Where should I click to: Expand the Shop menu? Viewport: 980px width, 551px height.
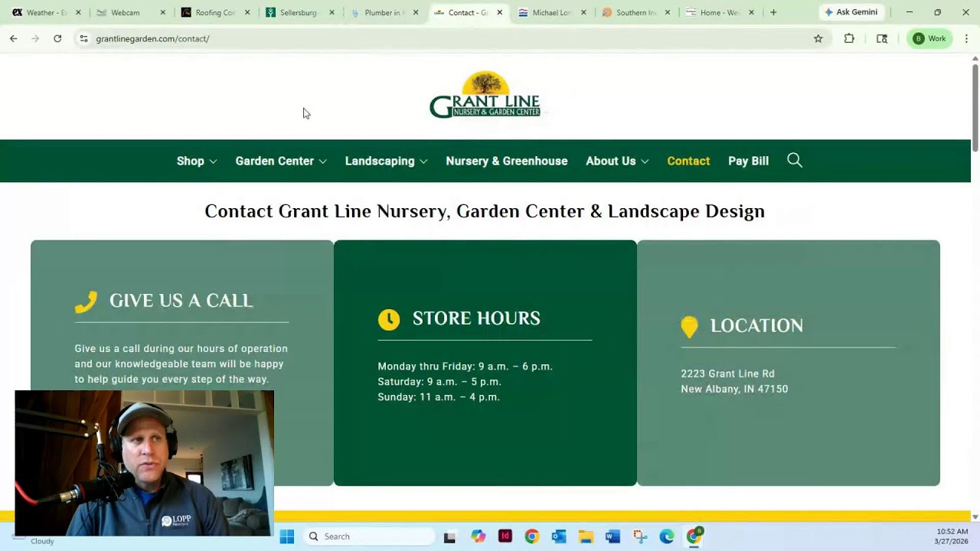[197, 161]
